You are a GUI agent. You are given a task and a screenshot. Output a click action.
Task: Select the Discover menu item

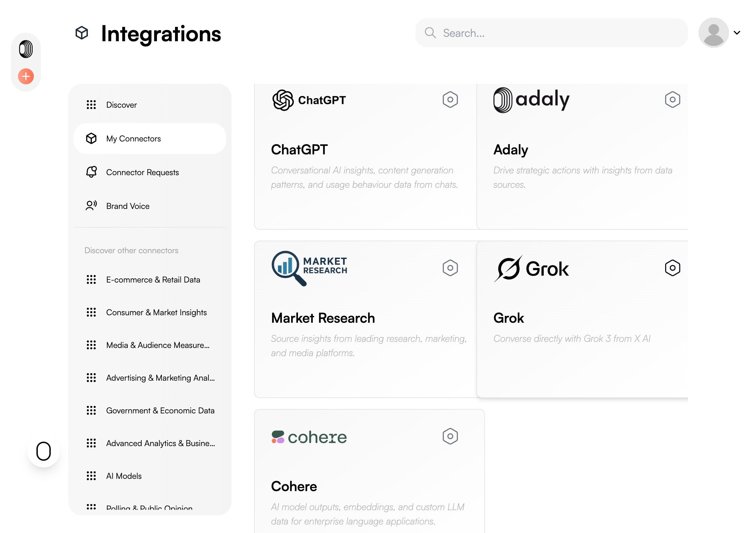[121, 105]
